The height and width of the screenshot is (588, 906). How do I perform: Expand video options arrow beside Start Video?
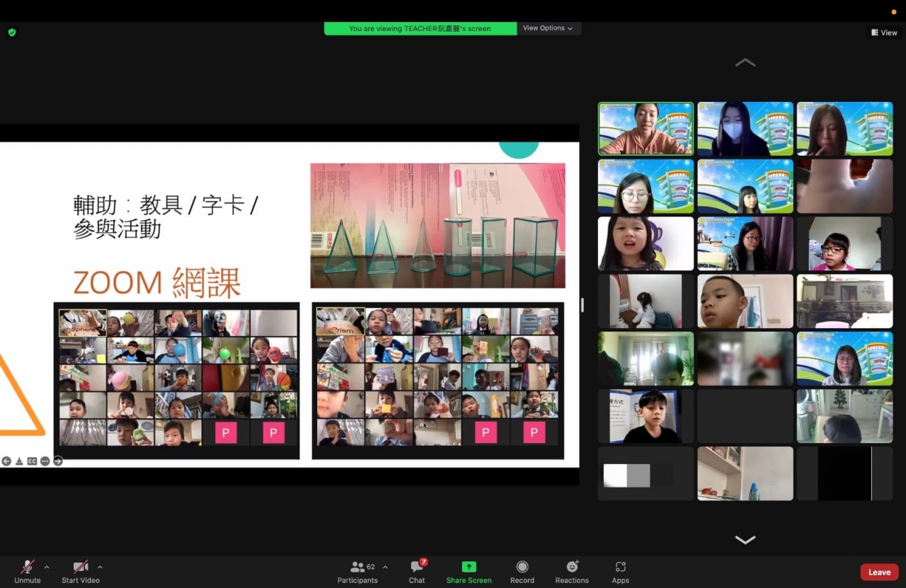[x=100, y=567]
